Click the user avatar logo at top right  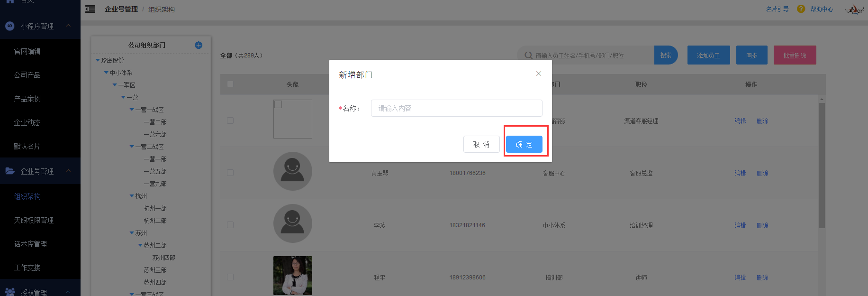854,9
